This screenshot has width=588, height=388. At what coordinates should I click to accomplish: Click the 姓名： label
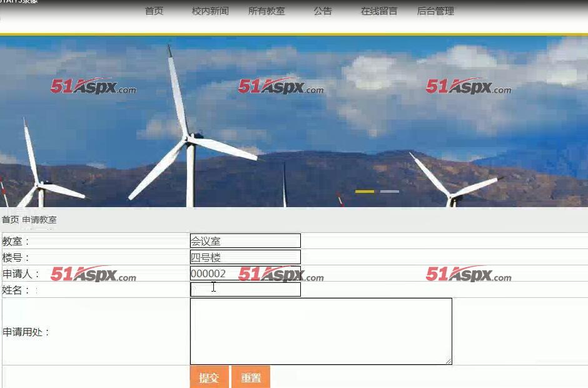tap(16, 290)
